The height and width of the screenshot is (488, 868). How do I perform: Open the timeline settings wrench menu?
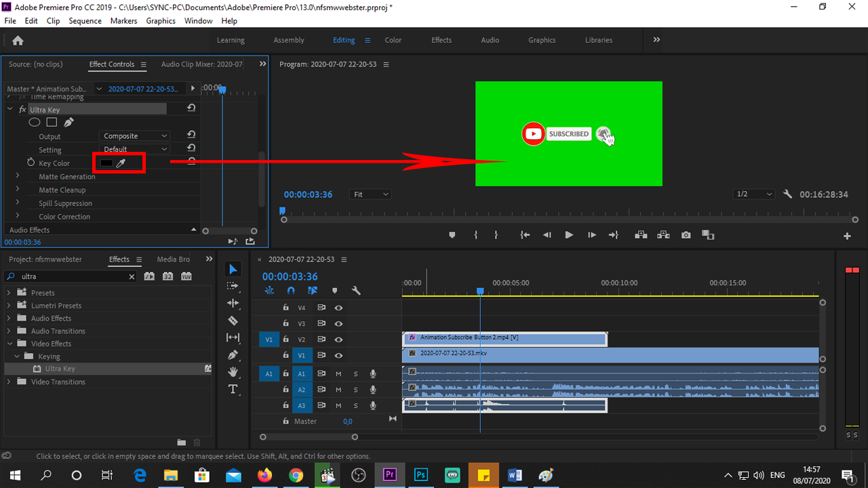356,290
